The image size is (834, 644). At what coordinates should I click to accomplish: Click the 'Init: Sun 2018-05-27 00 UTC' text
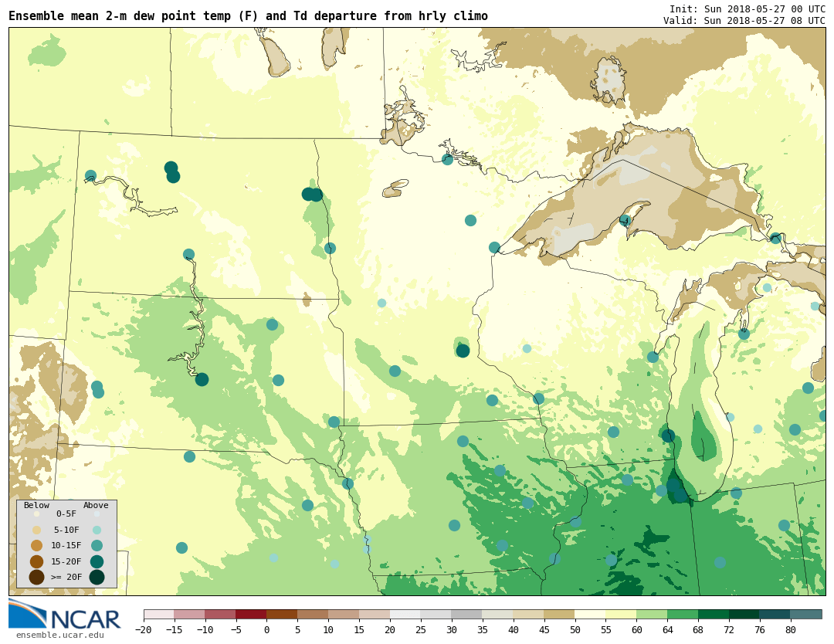[x=748, y=9]
